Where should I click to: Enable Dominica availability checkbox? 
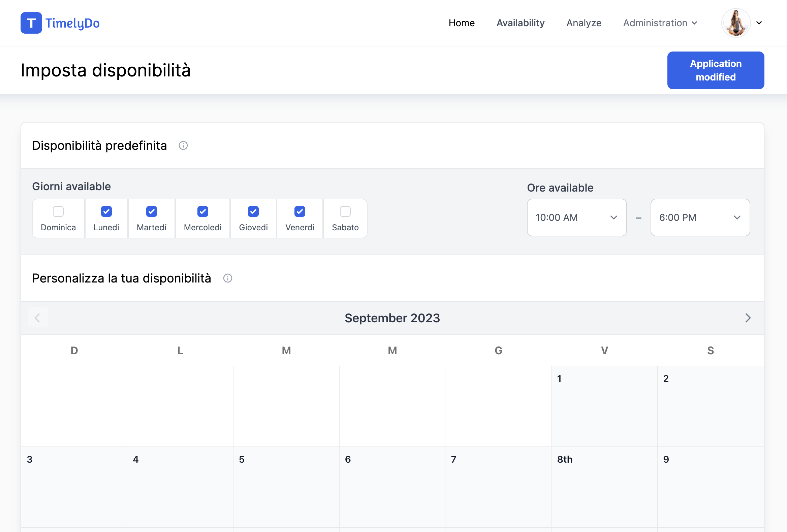point(58,211)
